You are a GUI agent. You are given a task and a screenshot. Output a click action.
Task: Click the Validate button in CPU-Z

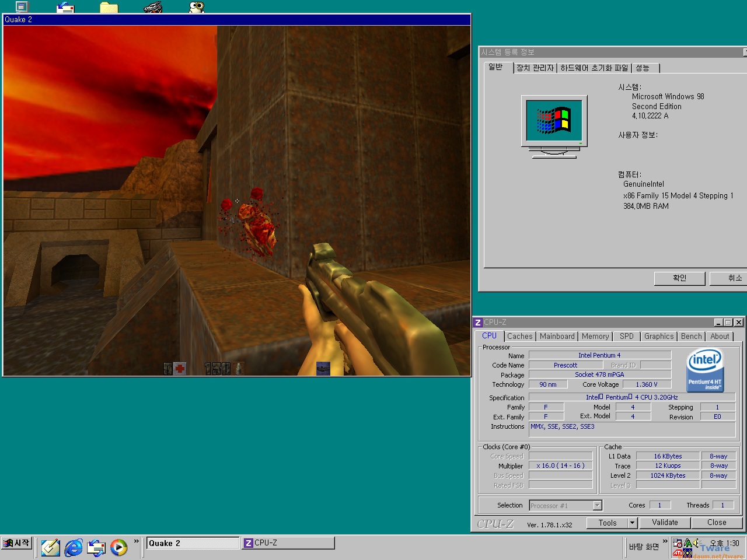[x=665, y=523]
